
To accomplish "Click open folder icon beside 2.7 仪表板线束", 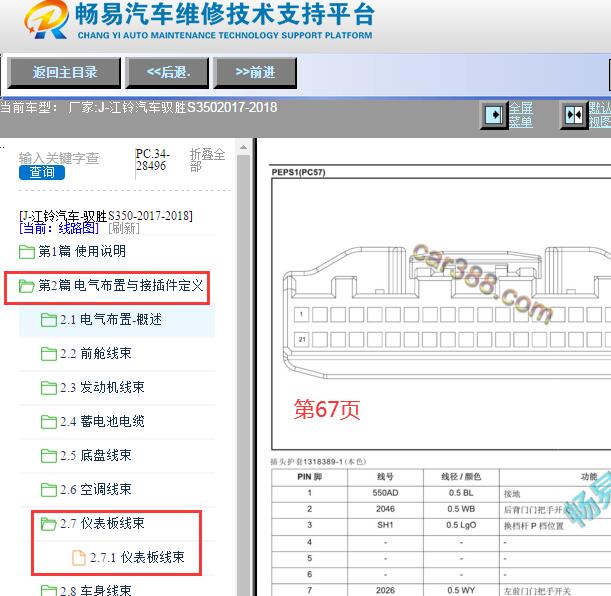I will click(x=49, y=524).
